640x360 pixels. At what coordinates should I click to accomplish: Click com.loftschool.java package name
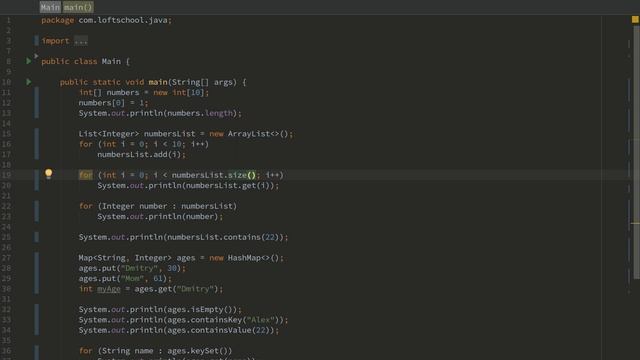point(125,20)
